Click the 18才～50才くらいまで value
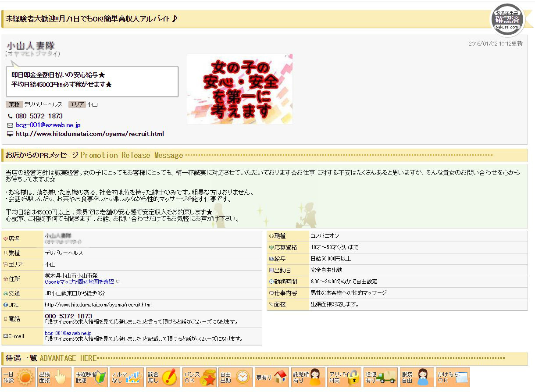 tap(334, 247)
